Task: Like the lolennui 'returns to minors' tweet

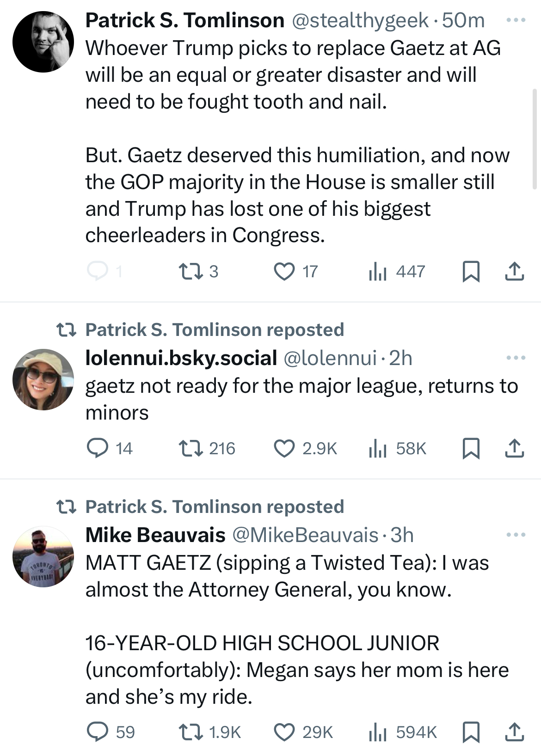Action: (x=284, y=448)
